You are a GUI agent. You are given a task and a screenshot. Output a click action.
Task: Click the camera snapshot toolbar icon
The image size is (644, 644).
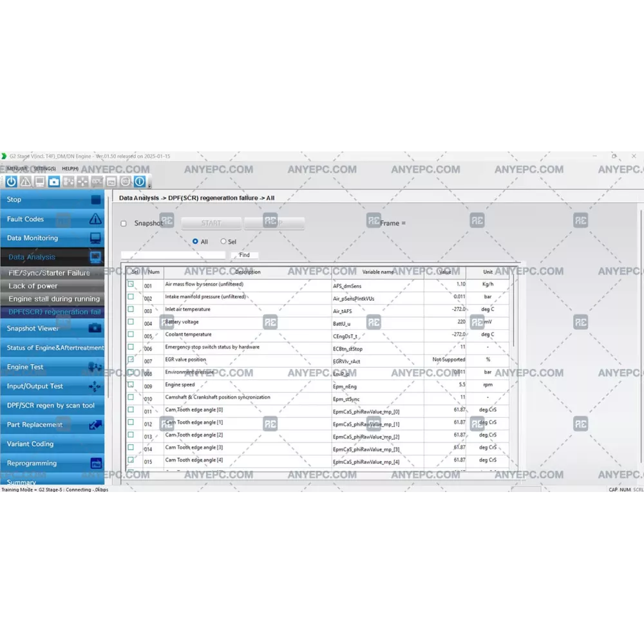tap(54, 182)
